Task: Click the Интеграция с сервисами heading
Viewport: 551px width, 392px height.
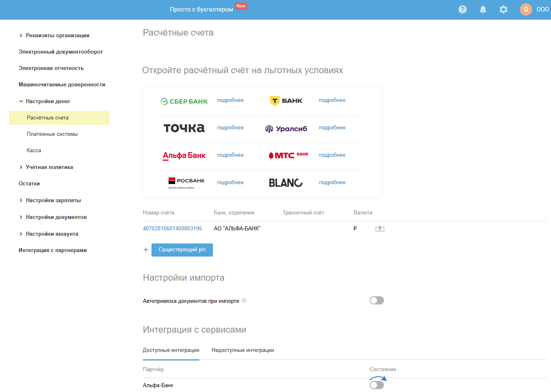Action: pyautogui.click(x=194, y=330)
